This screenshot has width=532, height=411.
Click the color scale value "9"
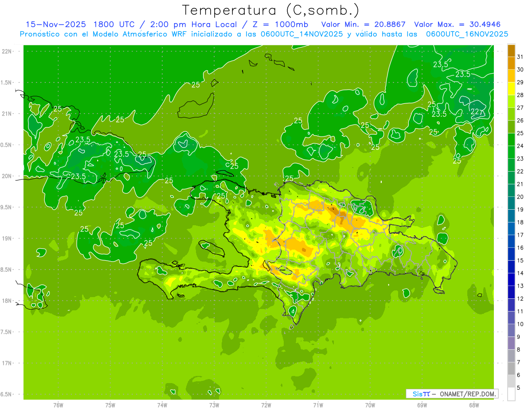(519, 337)
